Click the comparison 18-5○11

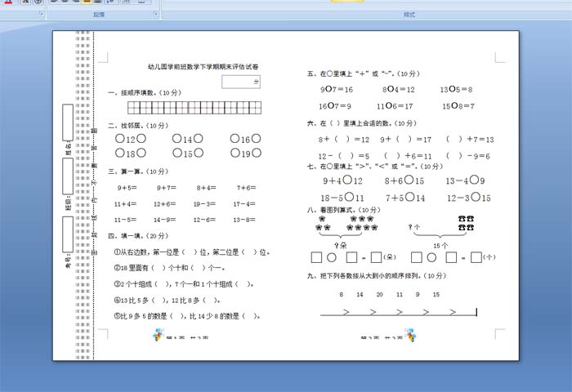[x=342, y=198]
